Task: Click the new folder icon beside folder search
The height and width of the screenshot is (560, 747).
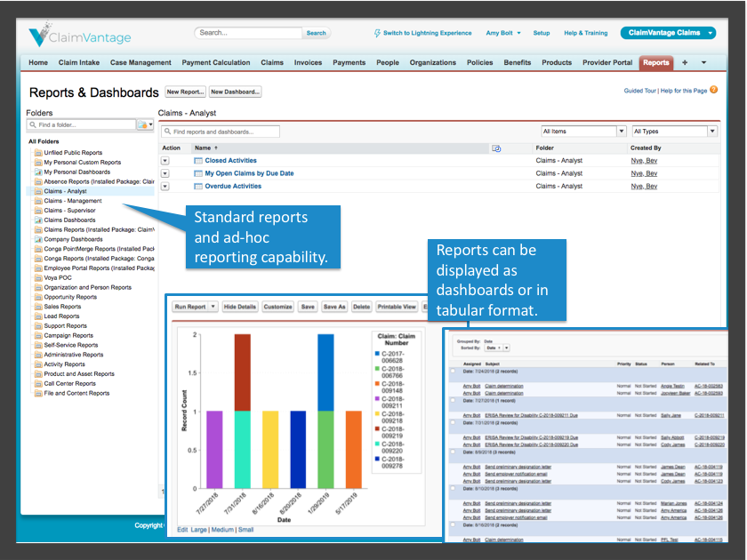Action: (142, 124)
